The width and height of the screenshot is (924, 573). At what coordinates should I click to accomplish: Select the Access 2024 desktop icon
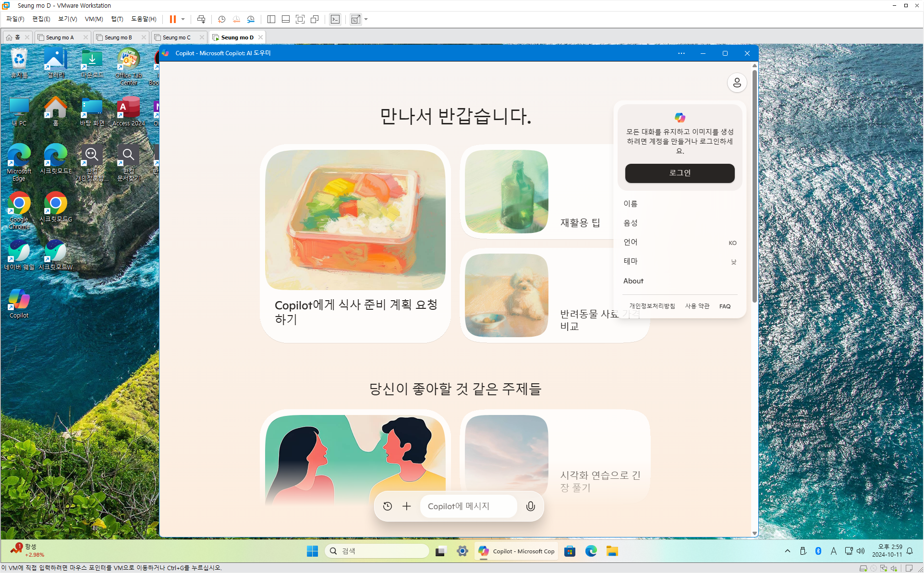(128, 111)
